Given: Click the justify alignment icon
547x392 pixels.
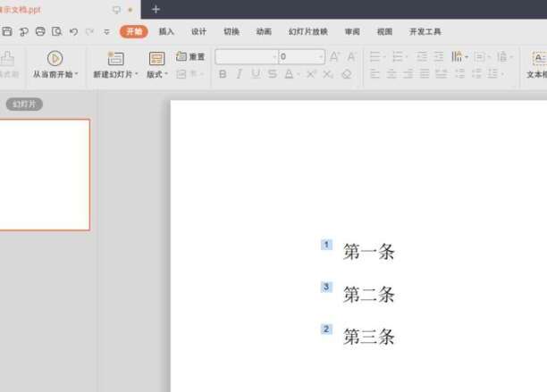Looking at the screenshot, I should tap(425, 74).
